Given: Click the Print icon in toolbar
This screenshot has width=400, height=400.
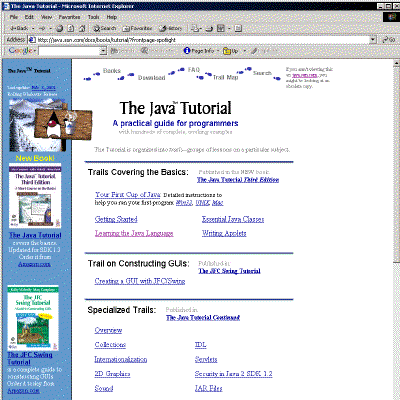Looking at the screenshot, I should pyautogui.click(x=209, y=29).
